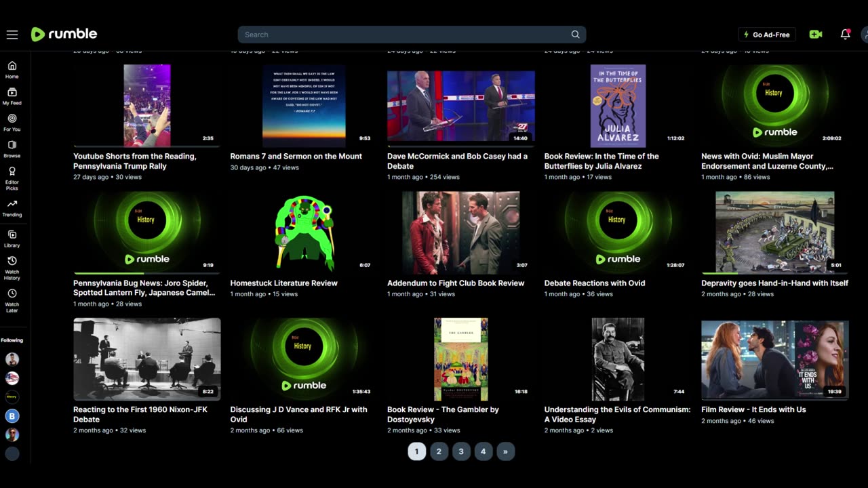Open 'News with Ovid: Muslim Mayor Endorsement' title

(x=768, y=161)
